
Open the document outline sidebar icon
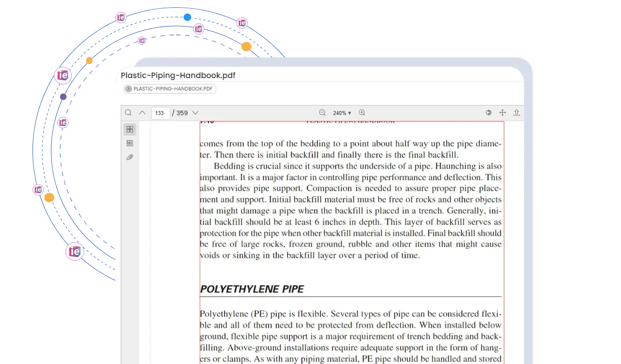[x=130, y=143]
